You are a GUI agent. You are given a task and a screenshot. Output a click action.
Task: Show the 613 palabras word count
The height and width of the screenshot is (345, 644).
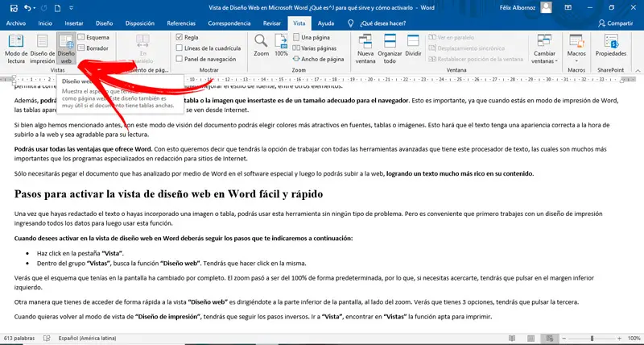[x=19, y=338]
